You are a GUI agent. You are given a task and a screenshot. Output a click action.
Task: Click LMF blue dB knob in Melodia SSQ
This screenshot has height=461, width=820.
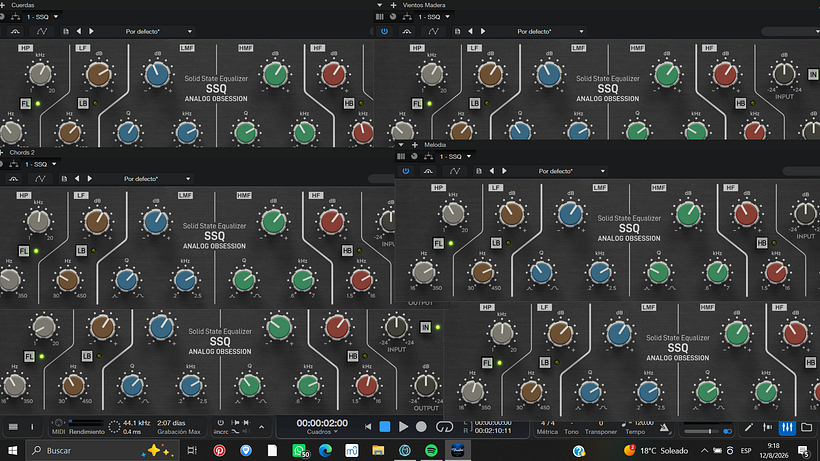571,214
